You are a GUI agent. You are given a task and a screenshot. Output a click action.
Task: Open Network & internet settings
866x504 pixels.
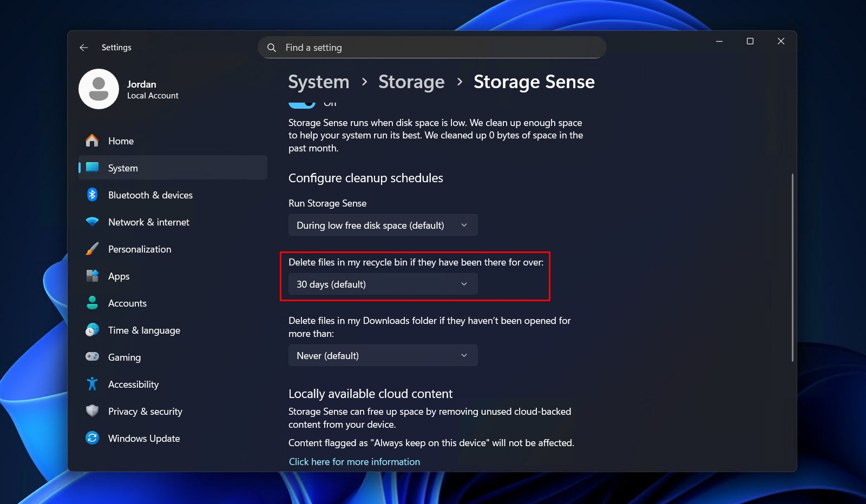coord(148,222)
